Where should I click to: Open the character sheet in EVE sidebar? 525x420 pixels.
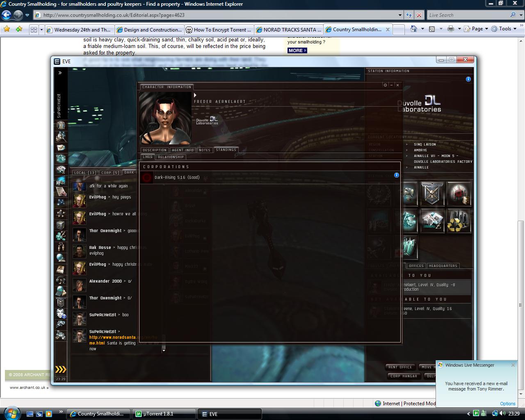coord(61,125)
